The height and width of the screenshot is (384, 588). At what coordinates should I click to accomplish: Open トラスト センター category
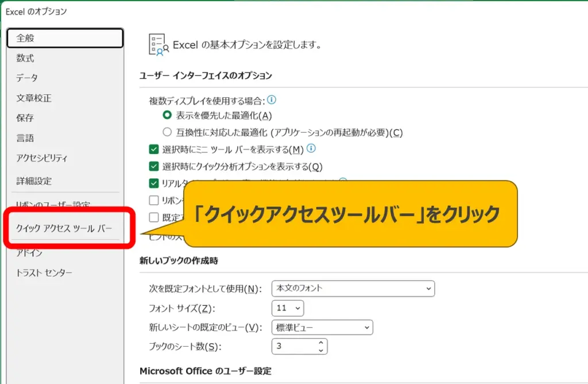pos(44,273)
